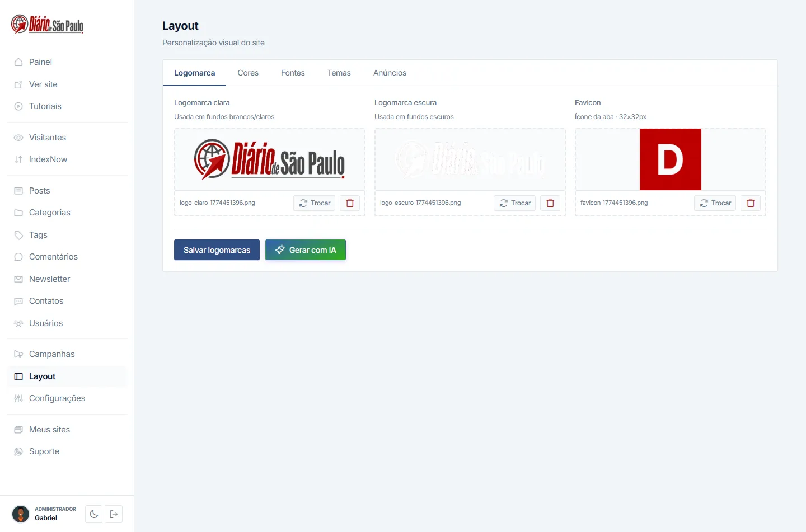
Task: Click the Contatos message icon
Action: 18,301
